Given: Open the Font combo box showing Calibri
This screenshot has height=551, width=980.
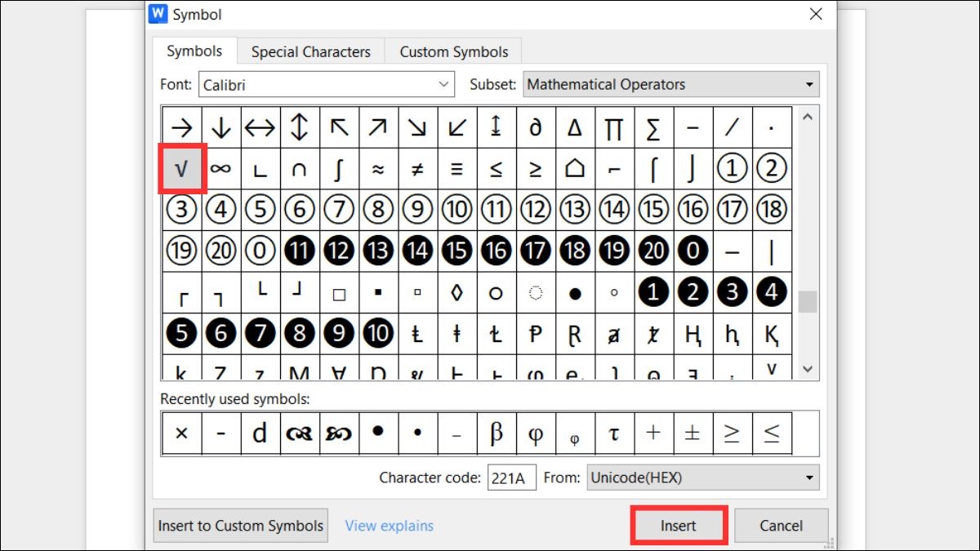Looking at the screenshot, I should tap(326, 84).
